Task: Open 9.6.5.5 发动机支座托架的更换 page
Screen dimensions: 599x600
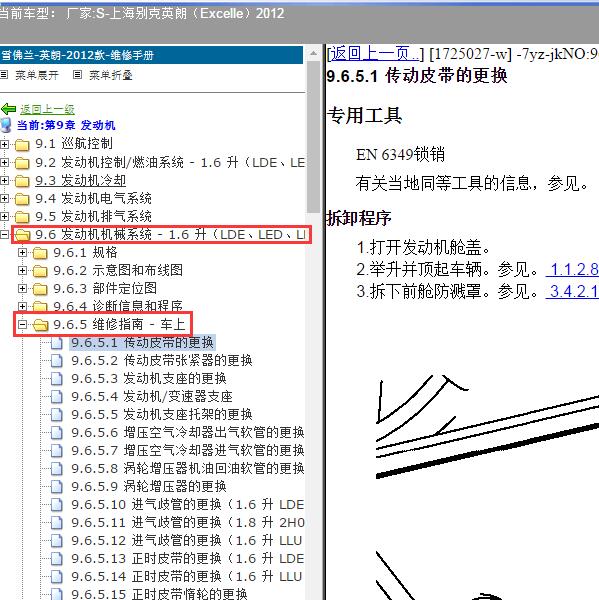Action: pyautogui.click(x=162, y=415)
